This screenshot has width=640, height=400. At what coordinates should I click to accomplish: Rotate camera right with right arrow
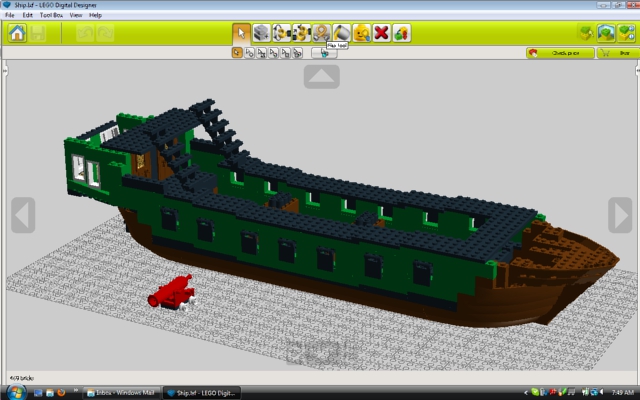[620, 215]
